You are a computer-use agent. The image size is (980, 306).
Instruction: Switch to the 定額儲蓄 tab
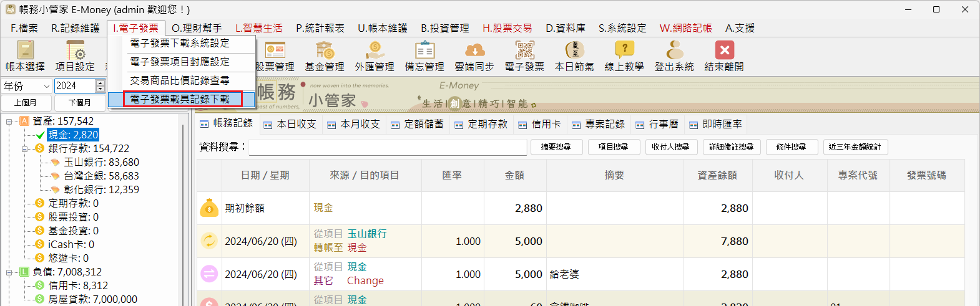[x=417, y=124]
